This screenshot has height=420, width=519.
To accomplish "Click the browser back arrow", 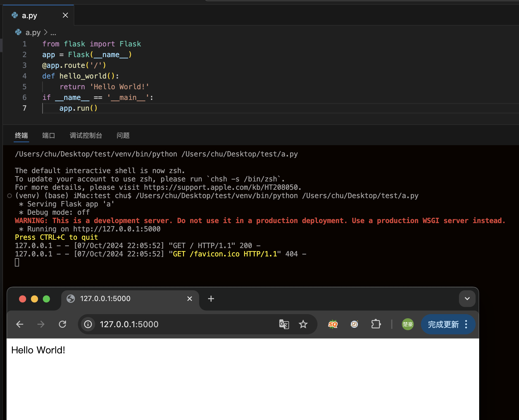I will pyautogui.click(x=20, y=324).
